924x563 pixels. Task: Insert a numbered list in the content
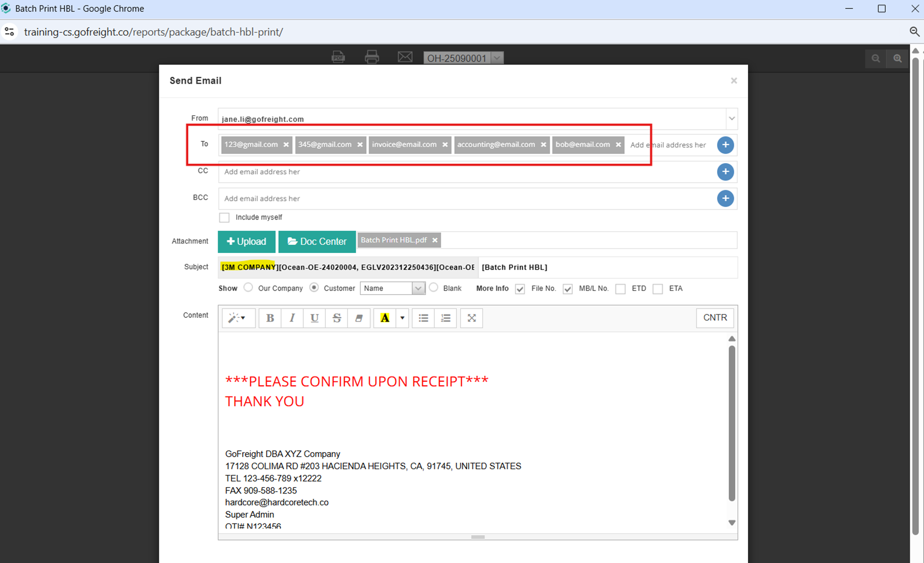(445, 318)
